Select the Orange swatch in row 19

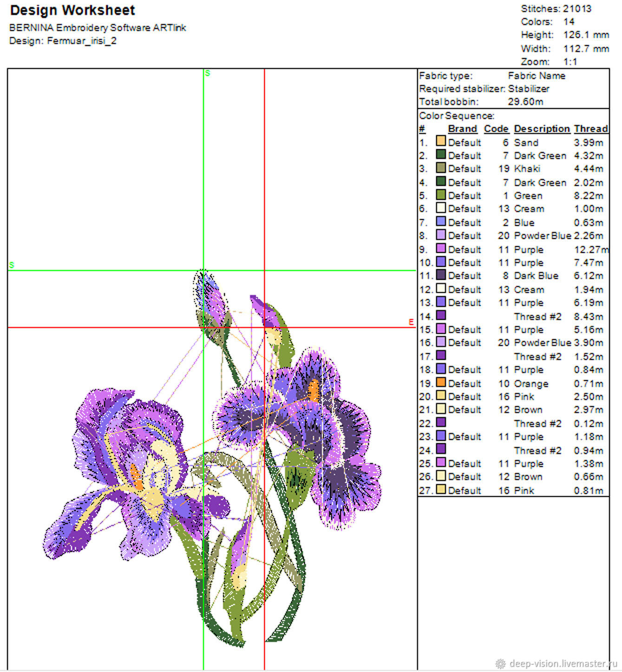pos(440,382)
